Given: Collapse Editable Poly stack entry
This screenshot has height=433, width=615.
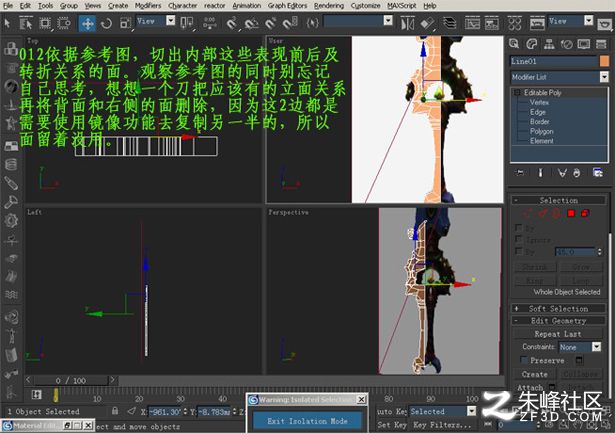Looking at the screenshot, I should pyautogui.click(x=517, y=93).
